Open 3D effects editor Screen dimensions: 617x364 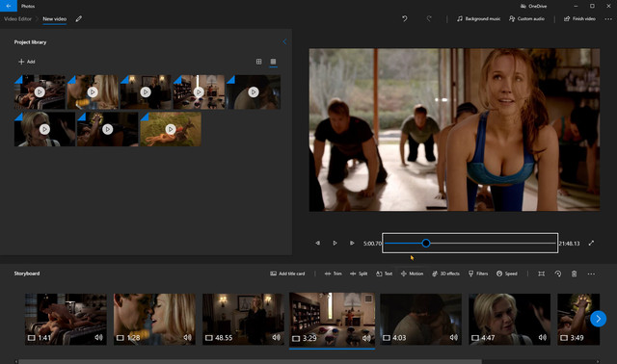(x=445, y=273)
